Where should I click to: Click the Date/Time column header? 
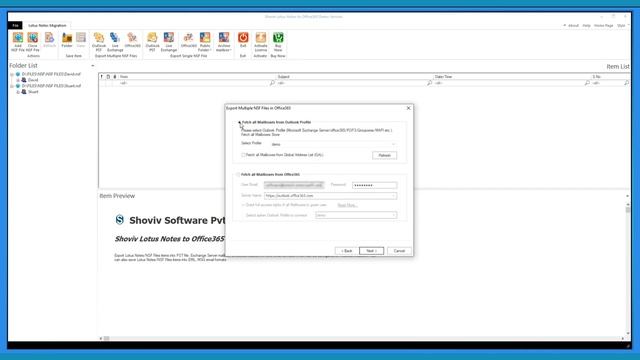pos(512,77)
